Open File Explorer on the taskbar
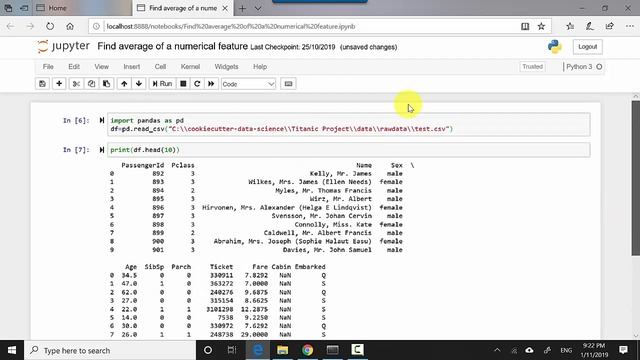The width and height of the screenshot is (640, 360). 282,350
